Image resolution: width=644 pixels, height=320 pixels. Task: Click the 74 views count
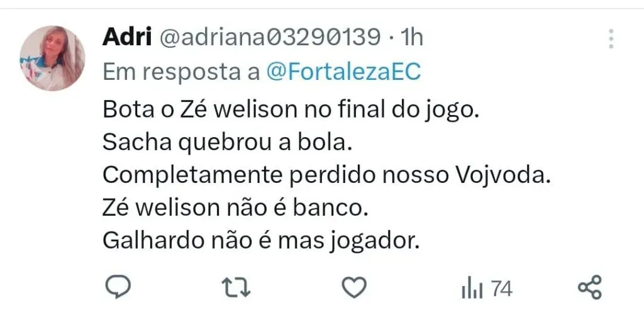point(501,289)
